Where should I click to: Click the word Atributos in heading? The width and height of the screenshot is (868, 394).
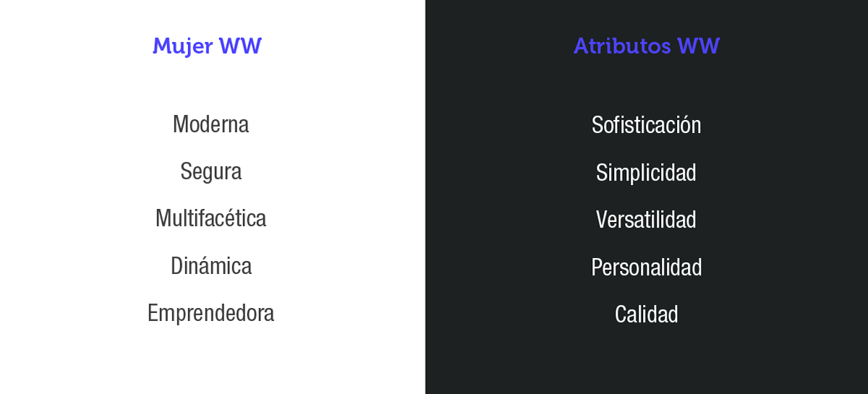click(623, 46)
